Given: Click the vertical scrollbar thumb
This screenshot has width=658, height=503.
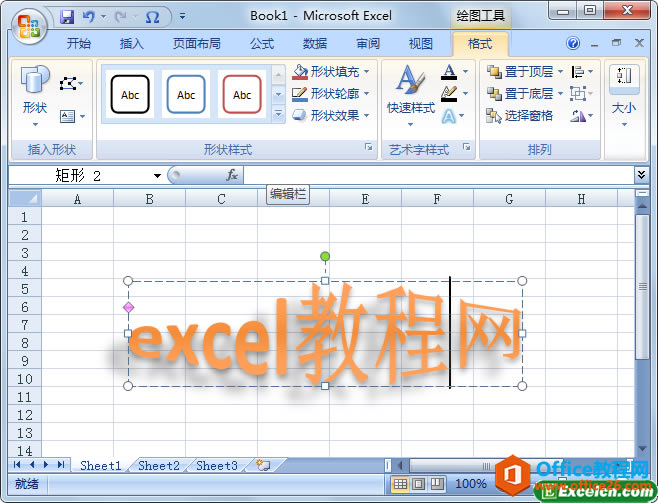Looking at the screenshot, I should [x=642, y=287].
